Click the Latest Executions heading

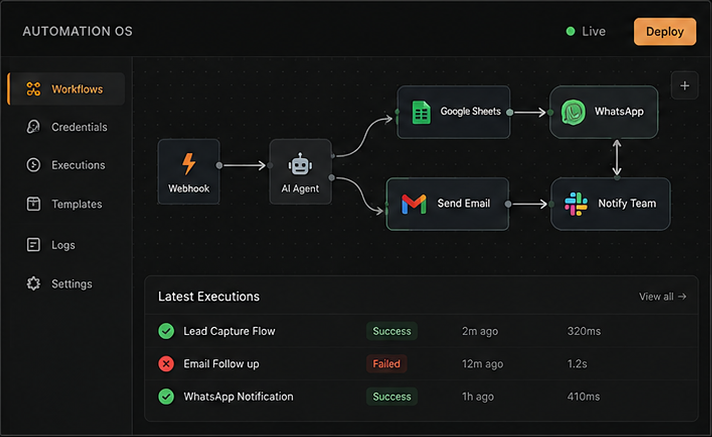coord(209,297)
